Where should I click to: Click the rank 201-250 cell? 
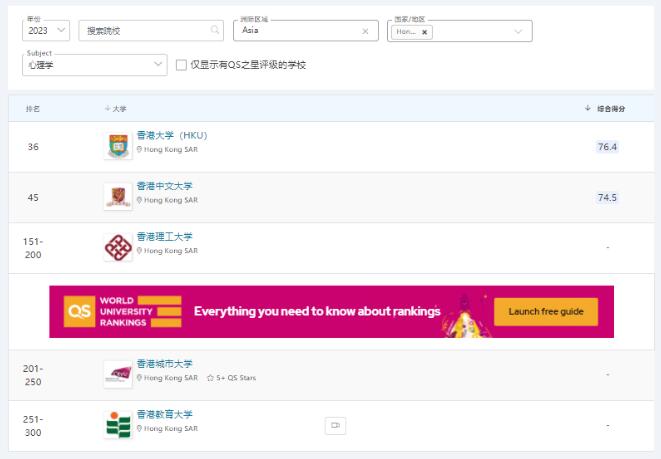(x=33, y=375)
